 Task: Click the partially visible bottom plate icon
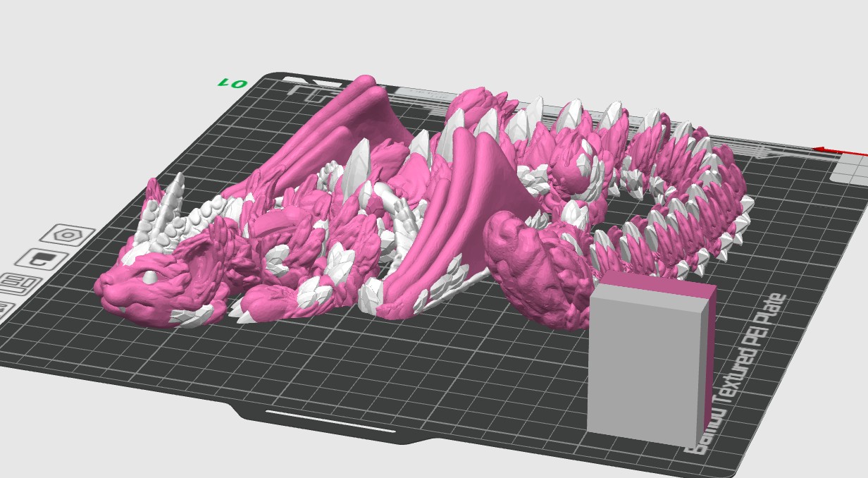click(x=4, y=308)
